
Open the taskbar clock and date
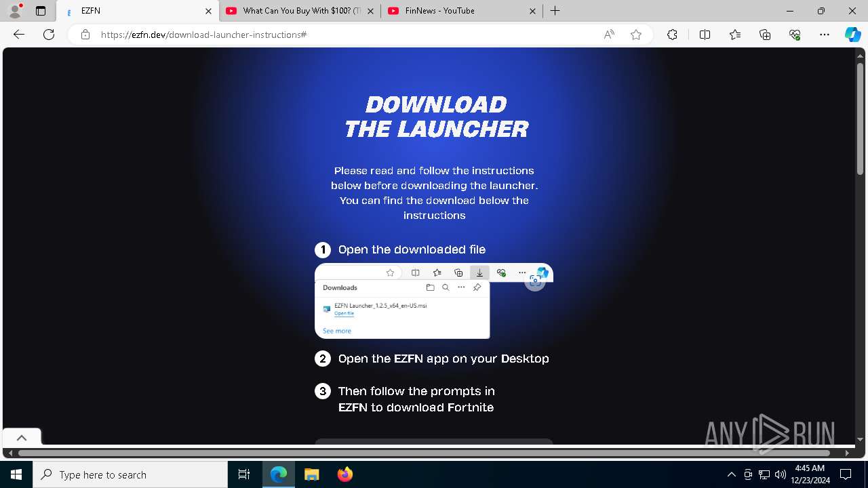pos(810,474)
